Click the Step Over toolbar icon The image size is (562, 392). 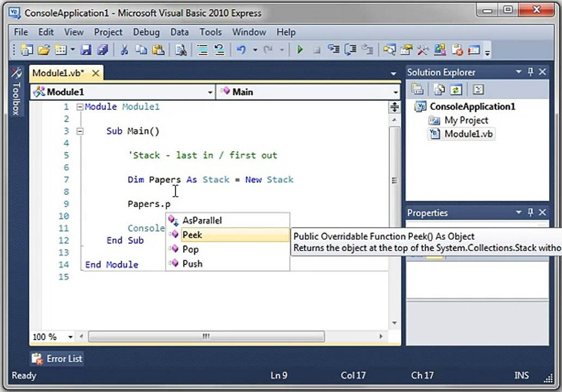click(x=351, y=50)
